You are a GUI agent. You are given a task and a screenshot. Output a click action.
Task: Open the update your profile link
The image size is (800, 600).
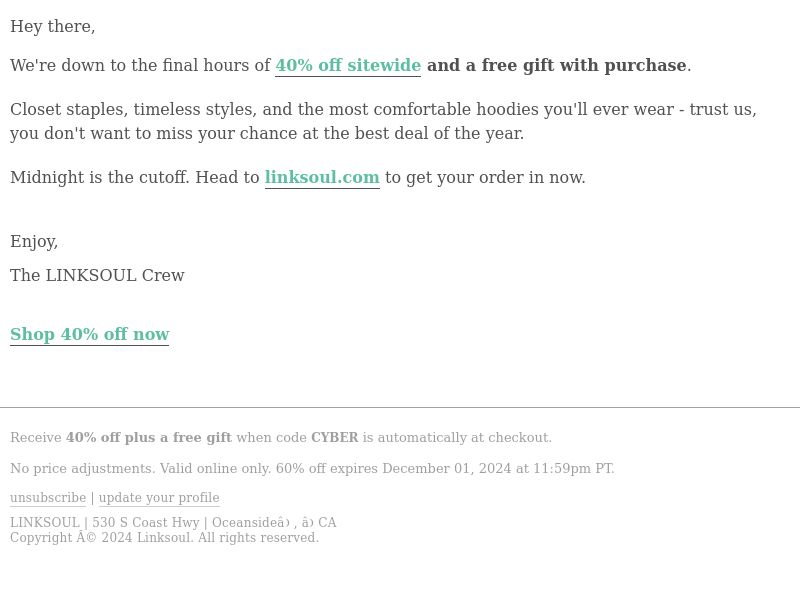159,497
